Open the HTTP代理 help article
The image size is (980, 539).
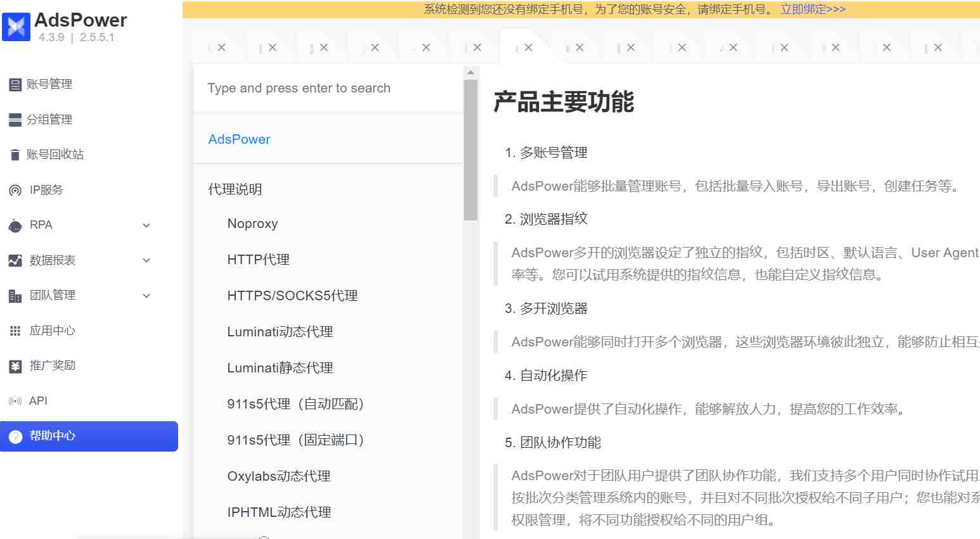(258, 260)
